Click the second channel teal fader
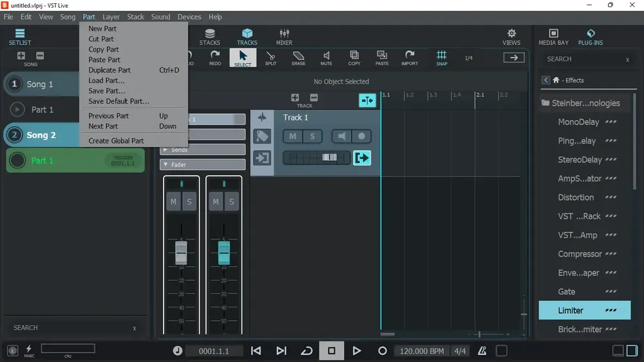644x362 pixels. point(224,252)
